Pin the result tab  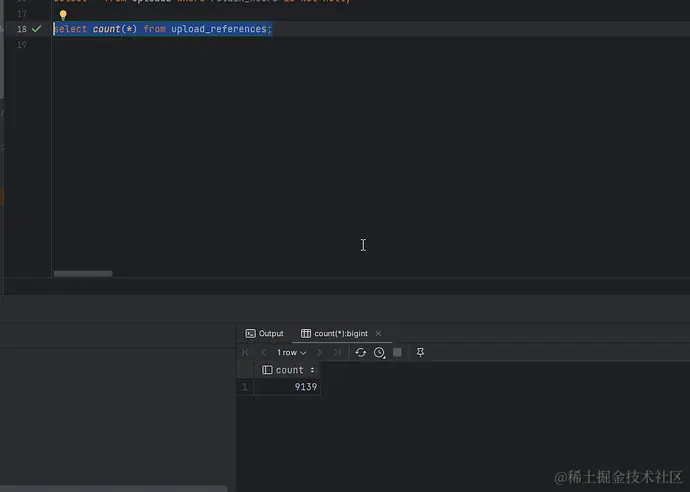(x=420, y=352)
